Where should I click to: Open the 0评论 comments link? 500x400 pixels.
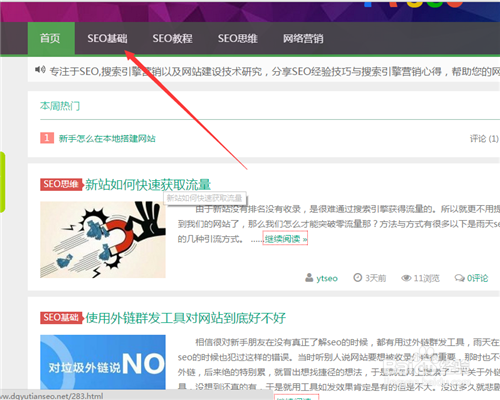(x=477, y=278)
